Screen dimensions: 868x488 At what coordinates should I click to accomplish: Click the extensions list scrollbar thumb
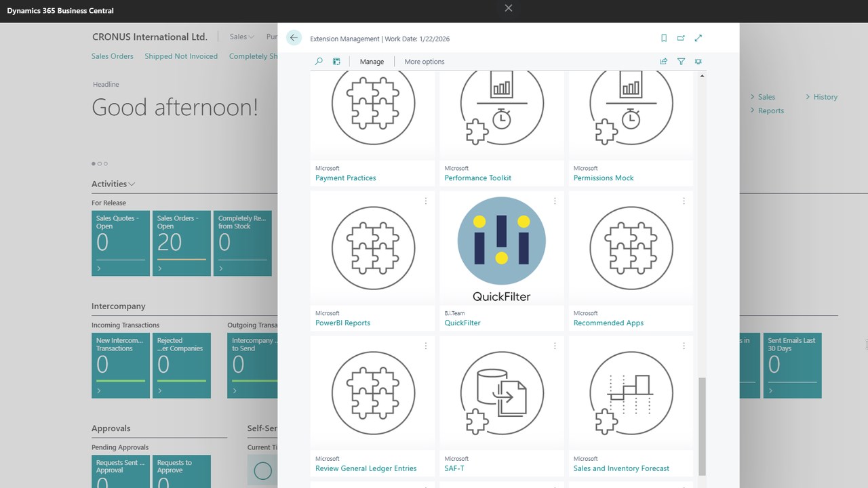[702, 426]
